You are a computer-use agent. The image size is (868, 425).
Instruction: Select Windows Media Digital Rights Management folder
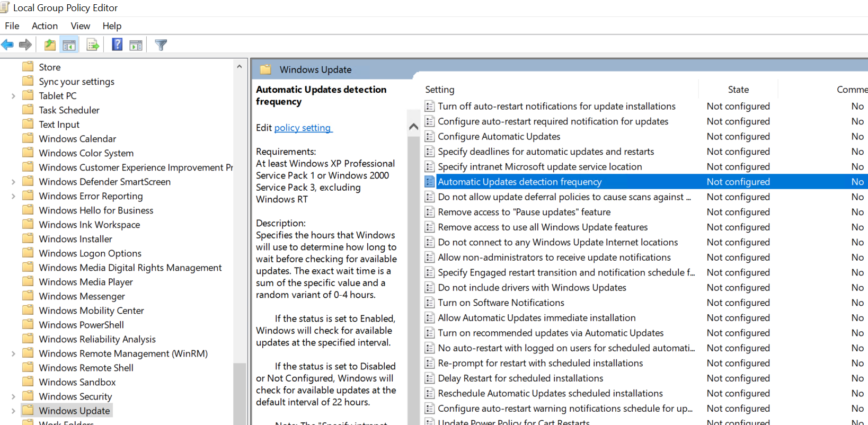coord(130,268)
